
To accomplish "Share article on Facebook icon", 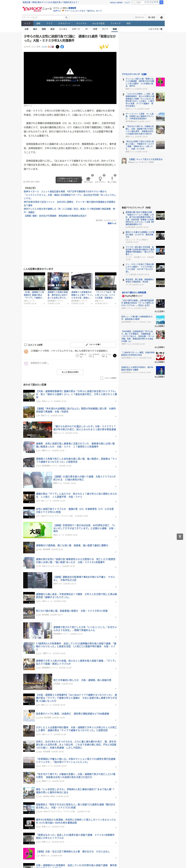I will tap(62, 47).
